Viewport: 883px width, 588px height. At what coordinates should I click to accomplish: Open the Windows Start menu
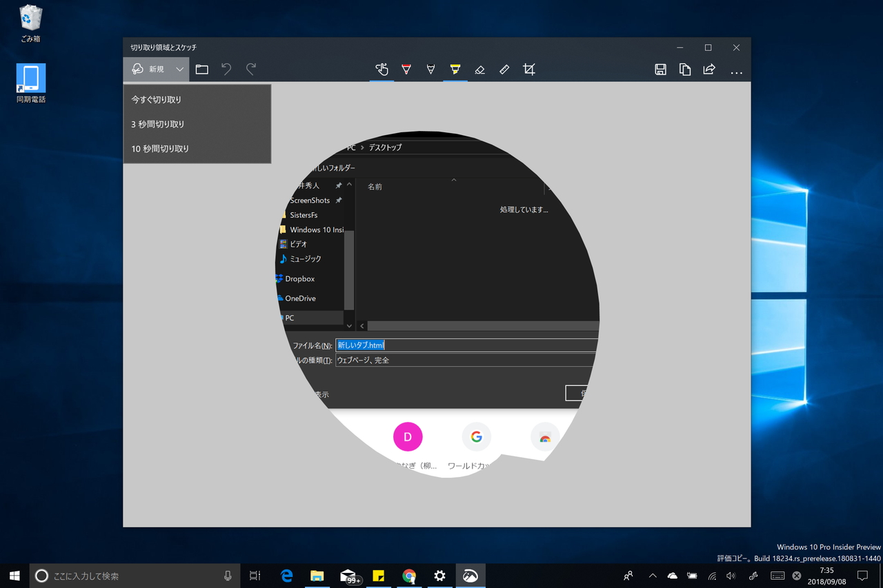tap(14, 576)
